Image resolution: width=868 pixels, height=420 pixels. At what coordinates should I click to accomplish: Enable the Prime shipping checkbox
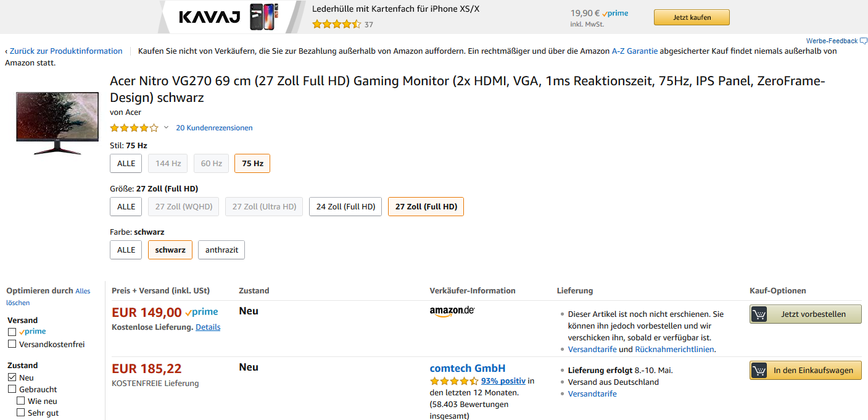[x=12, y=332]
